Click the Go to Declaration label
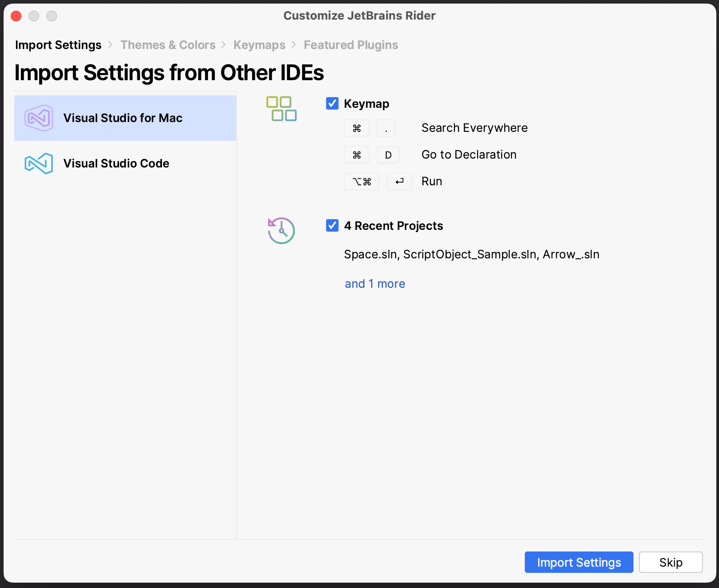This screenshot has width=719, height=588. tap(469, 155)
